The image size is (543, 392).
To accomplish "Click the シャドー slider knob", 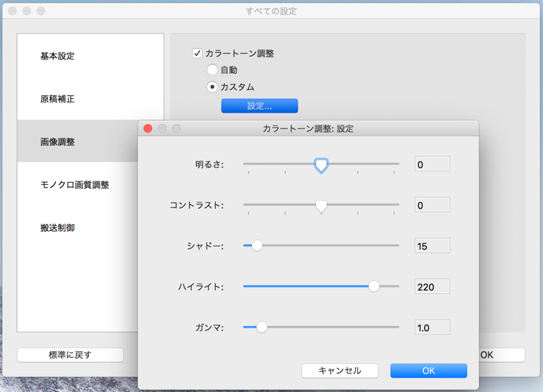I will (257, 246).
